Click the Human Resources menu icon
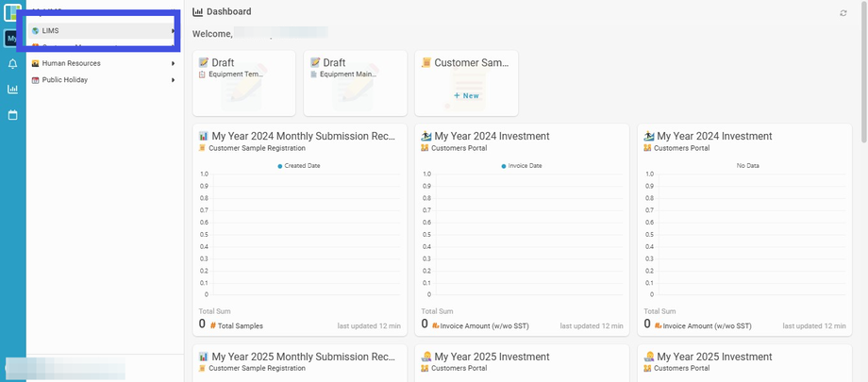The height and width of the screenshot is (382, 868). (x=36, y=63)
